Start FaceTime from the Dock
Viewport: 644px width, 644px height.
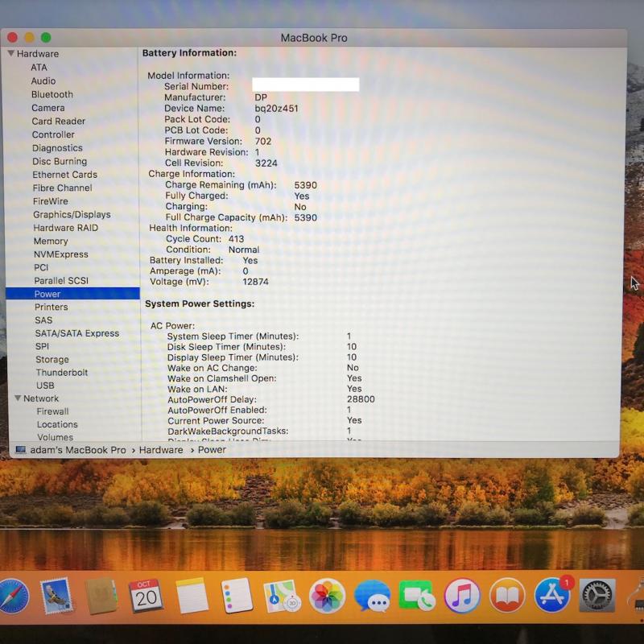[x=416, y=596]
